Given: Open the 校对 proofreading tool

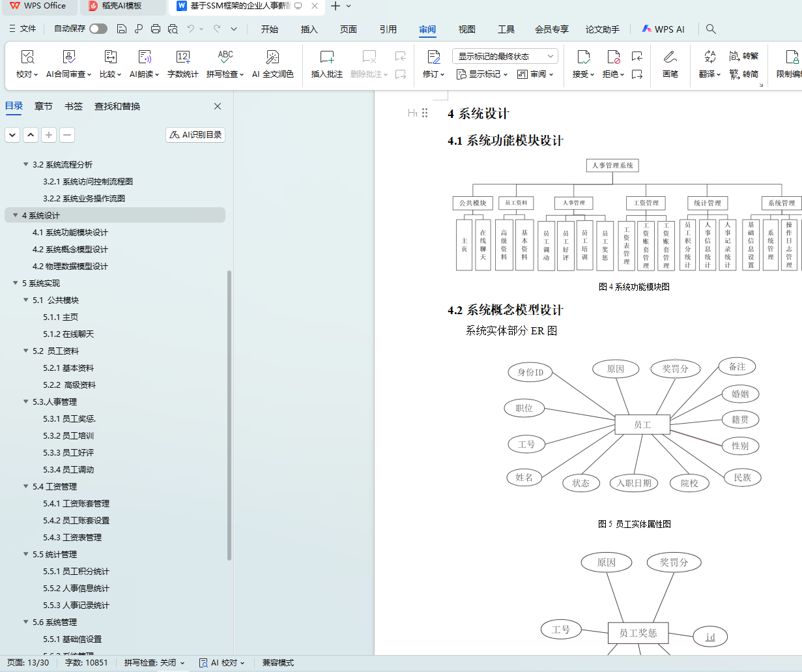Looking at the screenshot, I should click(x=27, y=57).
